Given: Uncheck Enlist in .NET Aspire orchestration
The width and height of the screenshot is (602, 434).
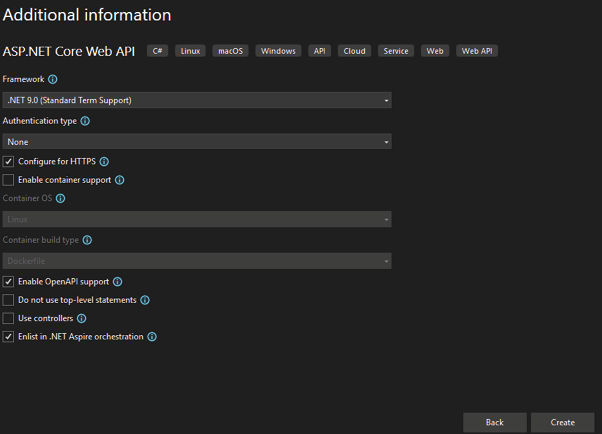Looking at the screenshot, I should 9,337.
